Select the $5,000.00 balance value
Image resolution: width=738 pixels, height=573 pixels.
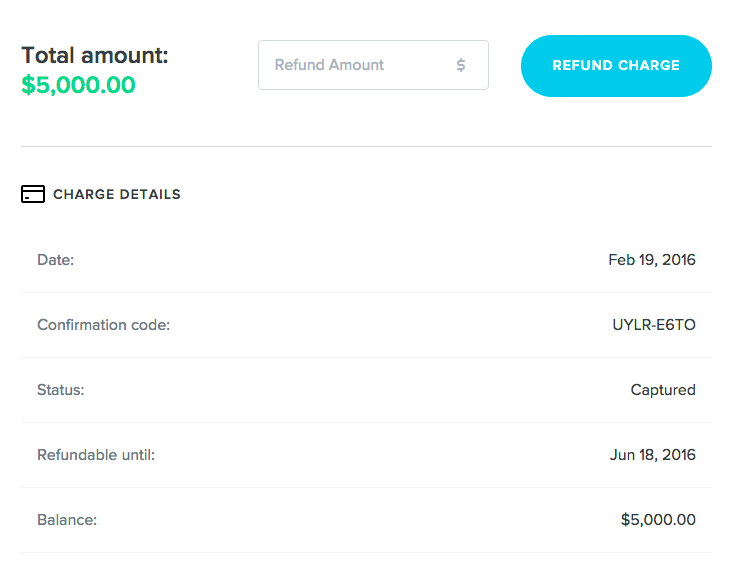(x=657, y=520)
